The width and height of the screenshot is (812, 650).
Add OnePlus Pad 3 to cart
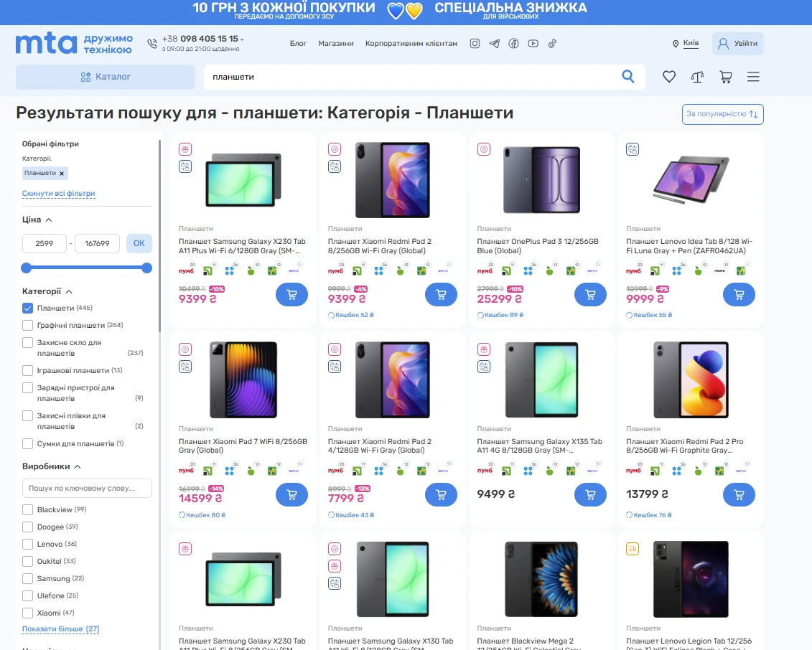tap(590, 294)
